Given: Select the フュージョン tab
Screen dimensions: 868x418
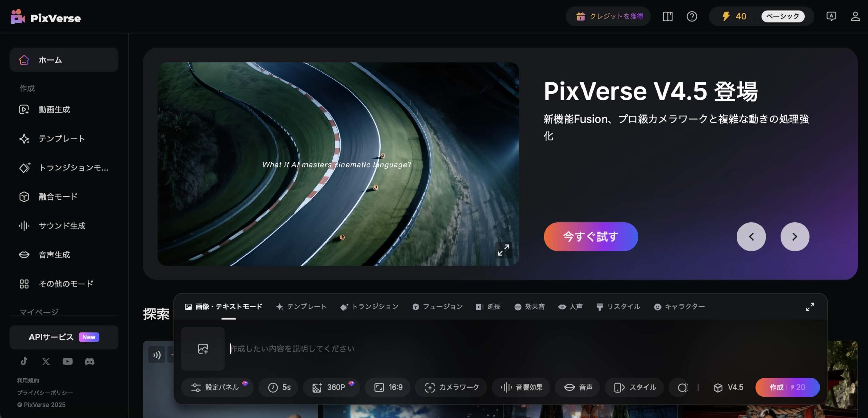Looking at the screenshot, I should point(437,307).
